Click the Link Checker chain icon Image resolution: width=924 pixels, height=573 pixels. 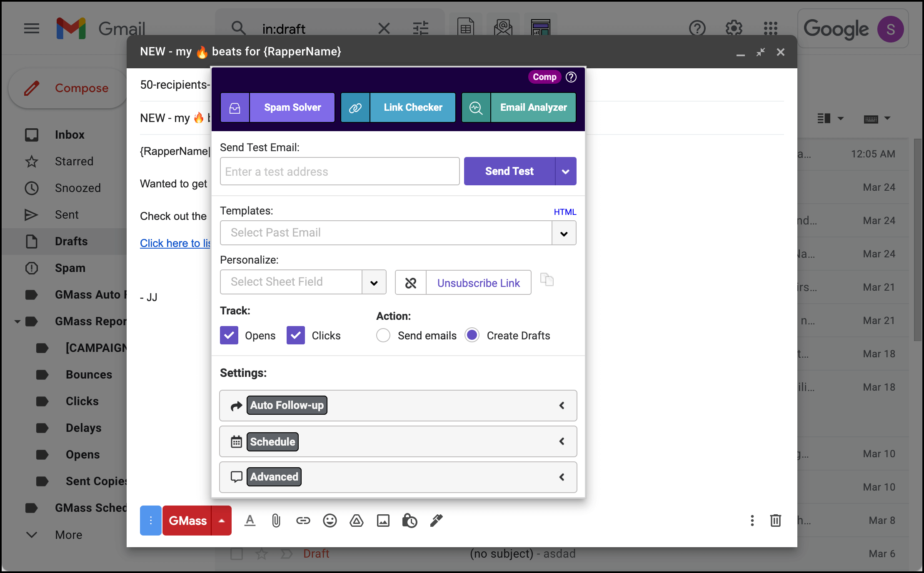point(355,108)
